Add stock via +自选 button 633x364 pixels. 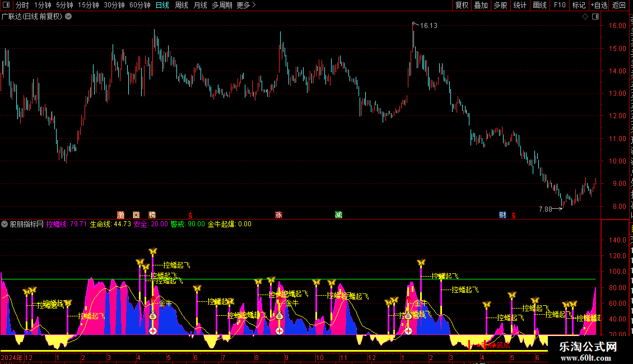[x=599, y=5]
